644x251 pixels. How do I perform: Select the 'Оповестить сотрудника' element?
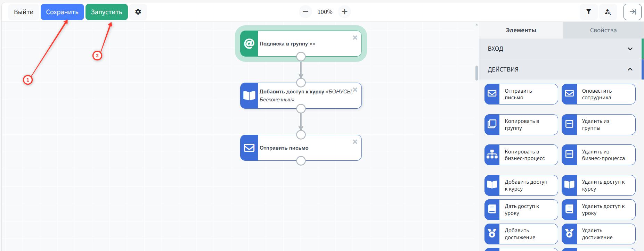coord(598,94)
